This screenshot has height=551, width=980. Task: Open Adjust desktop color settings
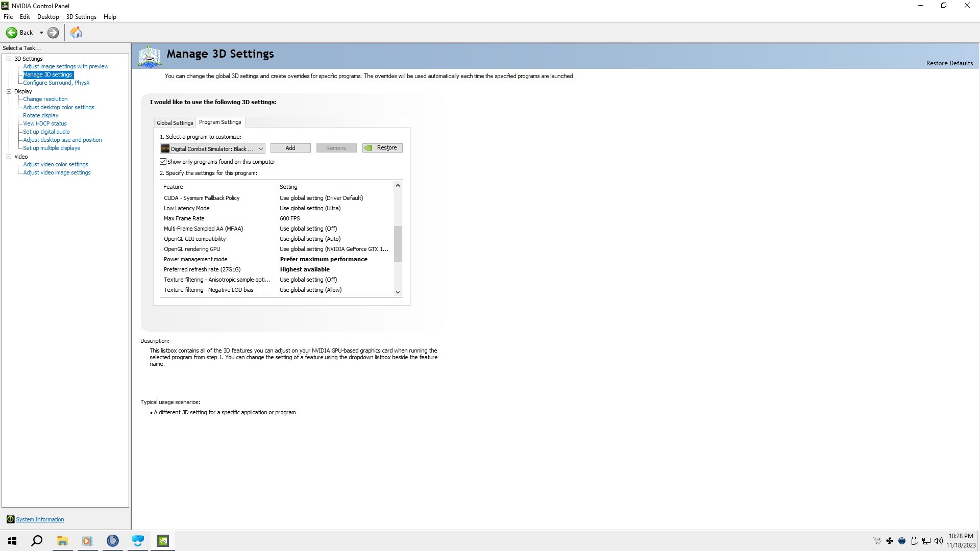coord(59,107)
